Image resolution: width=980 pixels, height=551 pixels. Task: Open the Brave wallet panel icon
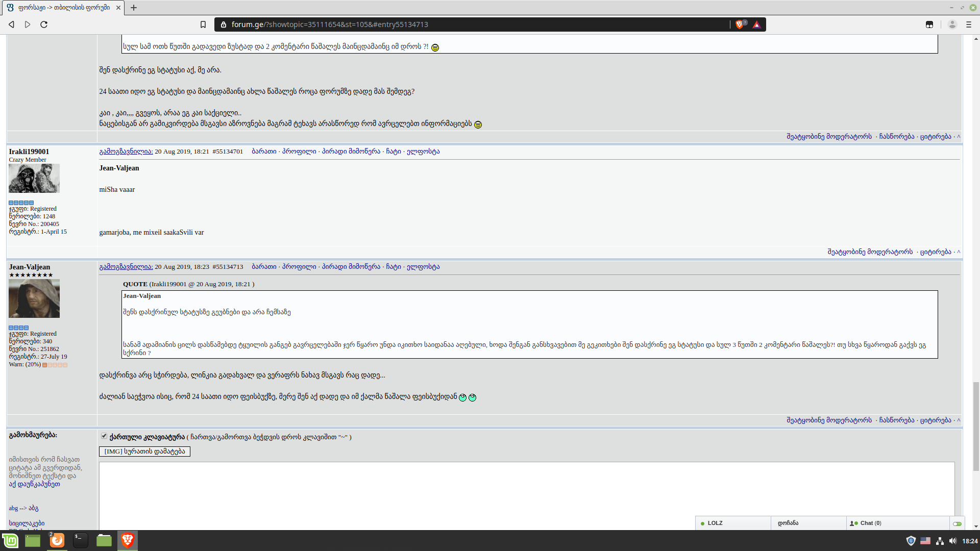[929, 24]
